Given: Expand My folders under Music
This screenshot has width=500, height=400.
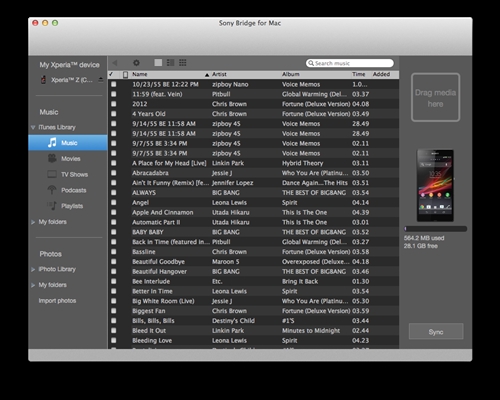Looking at the screenshot, I should 33,222.
